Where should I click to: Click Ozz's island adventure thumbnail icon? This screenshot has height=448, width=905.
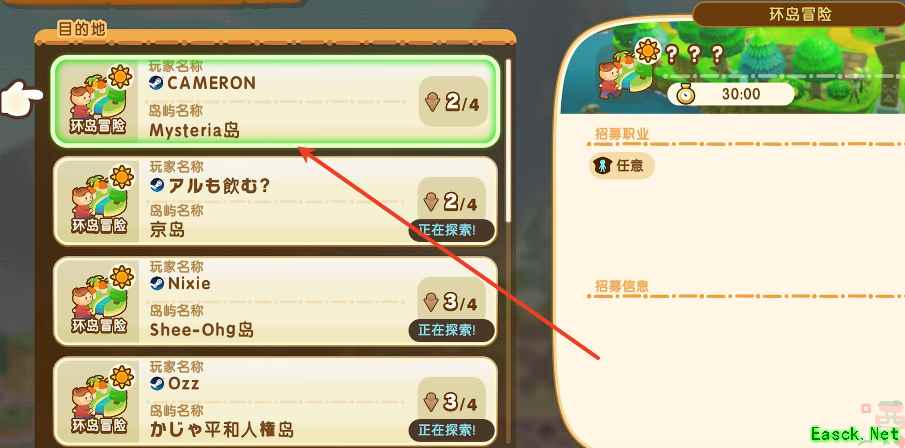tap(100, 400)
